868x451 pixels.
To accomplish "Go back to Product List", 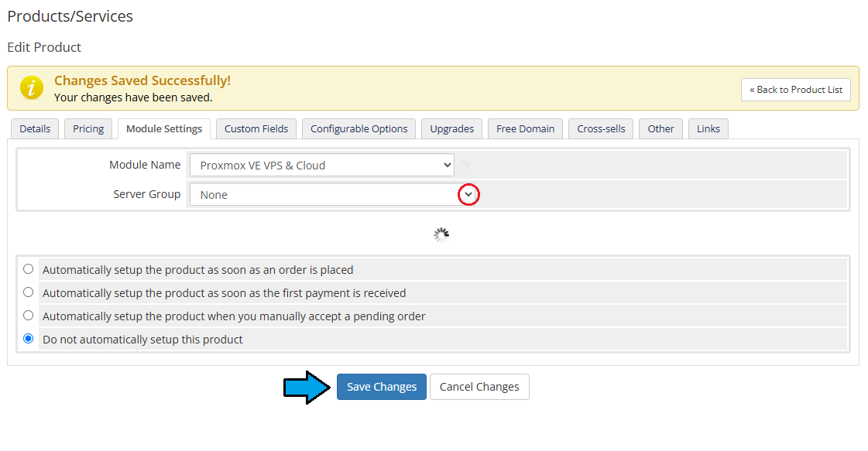I will [796, 90].
